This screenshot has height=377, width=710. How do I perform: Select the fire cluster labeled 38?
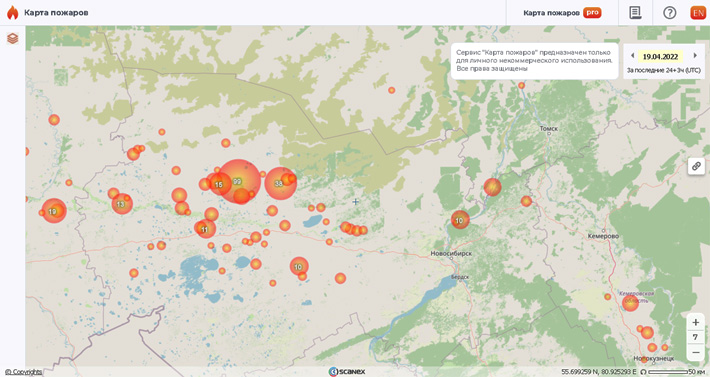click(280, 183)
